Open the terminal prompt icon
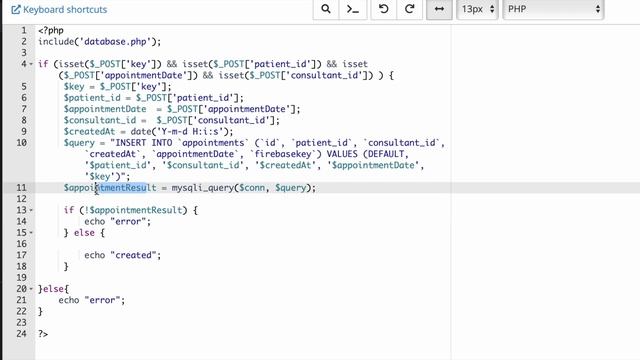Screen dimensions: 640x360 tap(353, 9)
